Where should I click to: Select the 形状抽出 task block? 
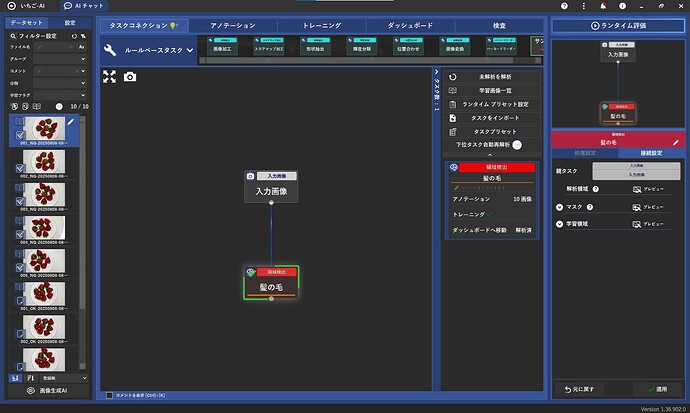[315, 46]
